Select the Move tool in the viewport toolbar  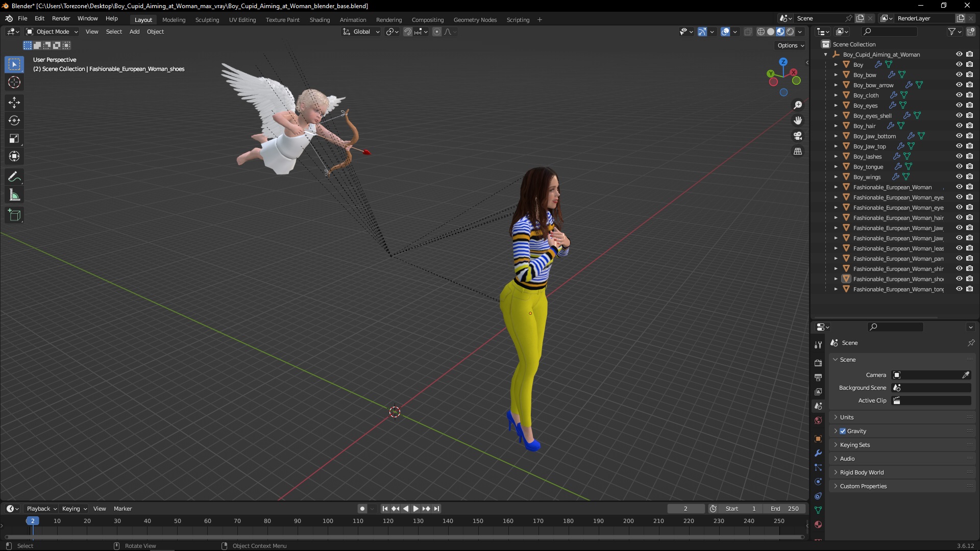(14, 103)
